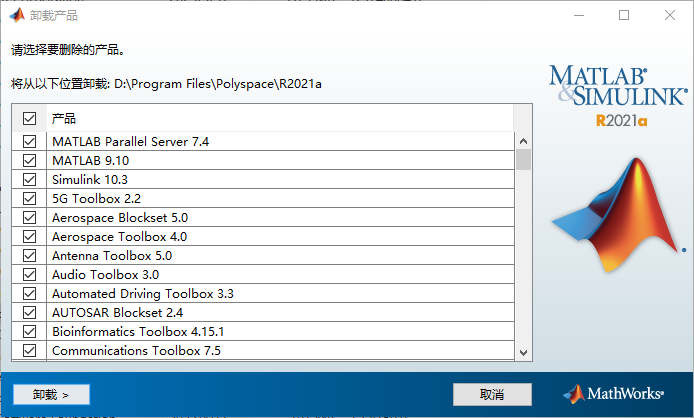Select the Audio Toolbox 3.0 row text
The height and width of the screenshot is (418, 694).
(x=105, y=275)
